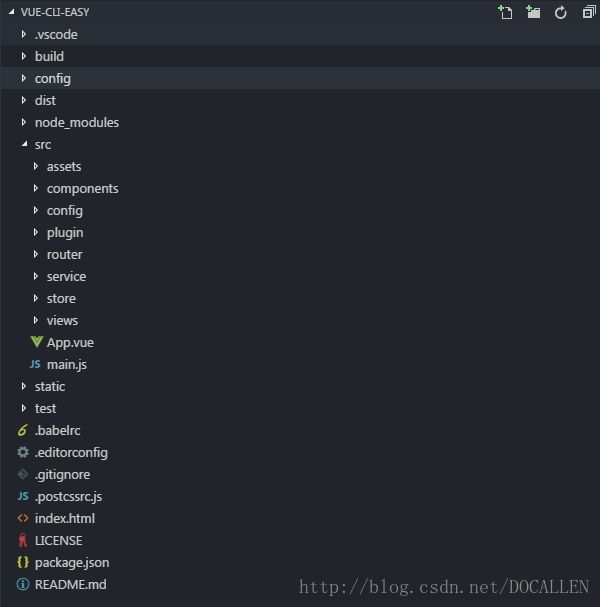
Task: Click the New Folder icon
Action: tap(533, 12)
